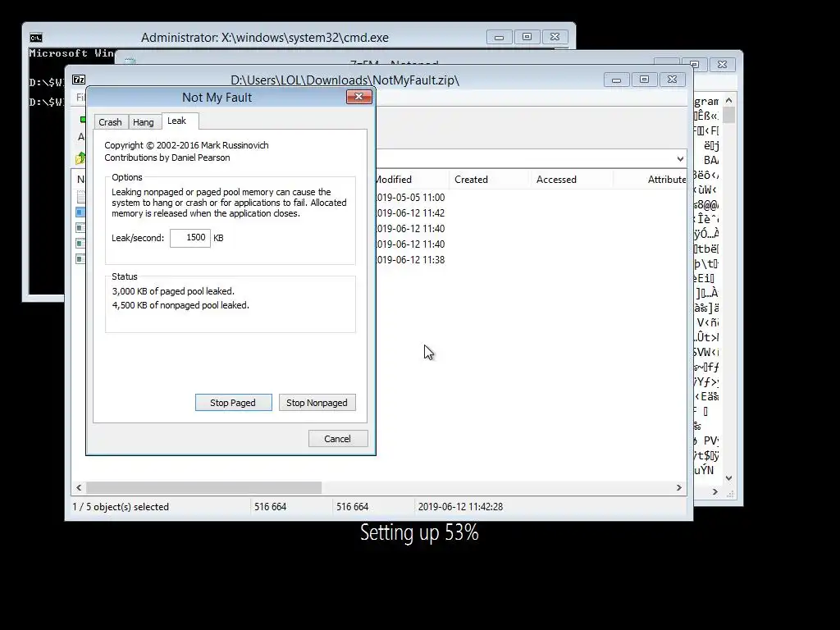The height and width of the screenshot is (630, 840).
Task: Click Notepad vertical scrollbar thumb
Action: pos(728,115)
